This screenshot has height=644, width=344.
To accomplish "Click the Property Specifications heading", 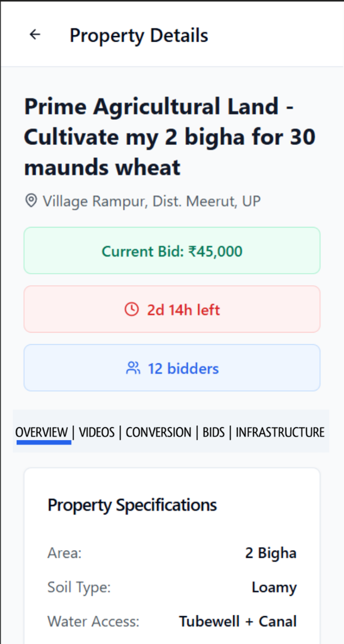I will point(132,505).
